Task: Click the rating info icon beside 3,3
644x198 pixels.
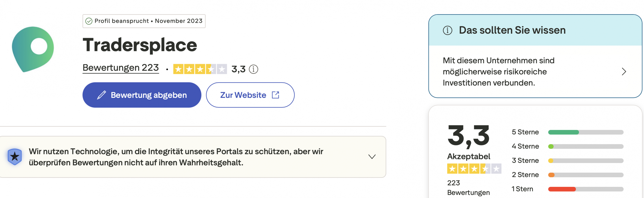Action: [x=253, y=69]
